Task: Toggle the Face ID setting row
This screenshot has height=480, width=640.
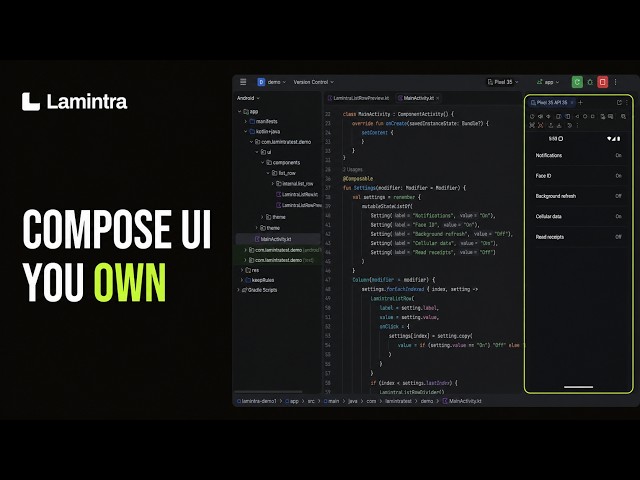Action: (x=578, y=176)
